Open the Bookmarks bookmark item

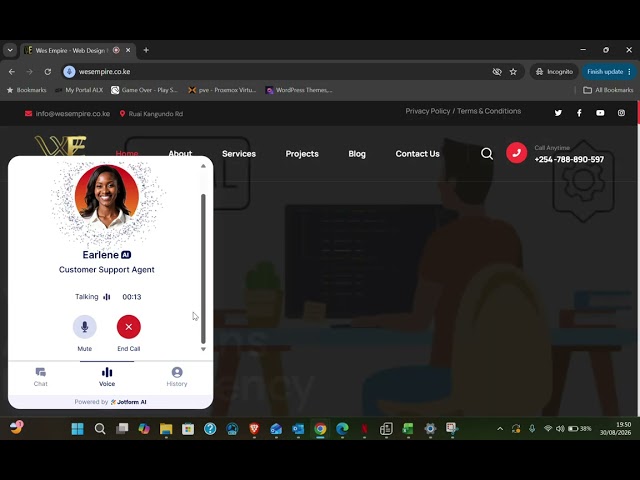click(27, 90)
